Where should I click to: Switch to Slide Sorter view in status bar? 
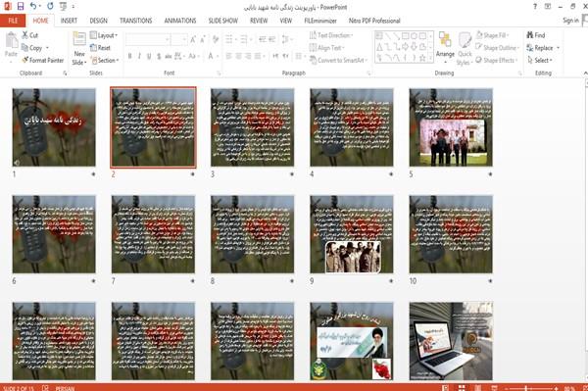pos(462,388)
